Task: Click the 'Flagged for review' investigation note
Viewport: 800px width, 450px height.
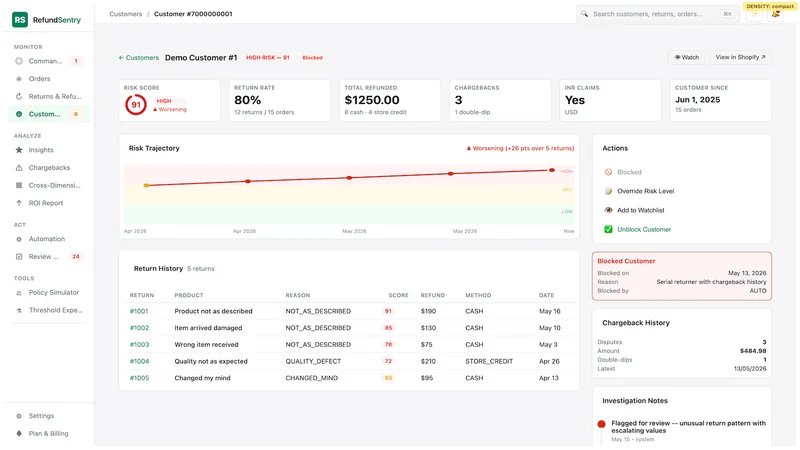Action: coord(688,427)
